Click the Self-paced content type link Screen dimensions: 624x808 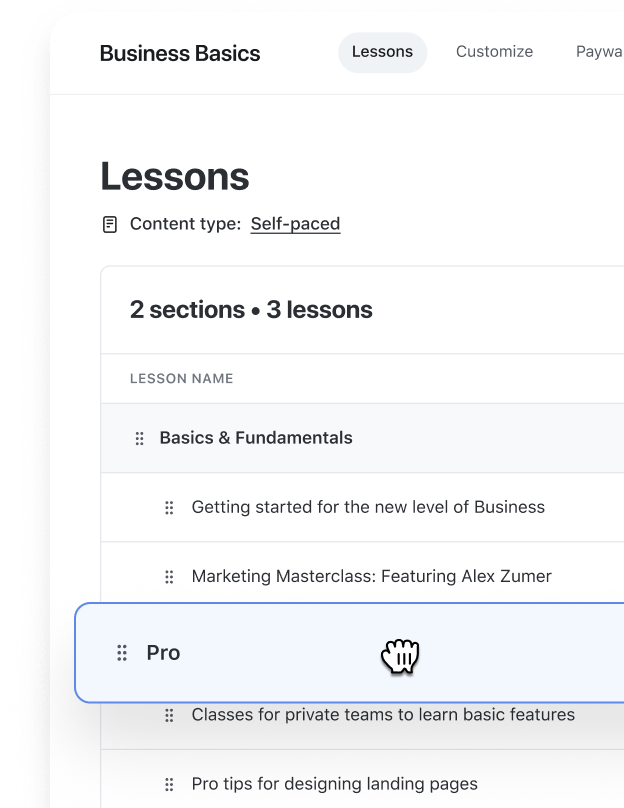tap(295, 224)
